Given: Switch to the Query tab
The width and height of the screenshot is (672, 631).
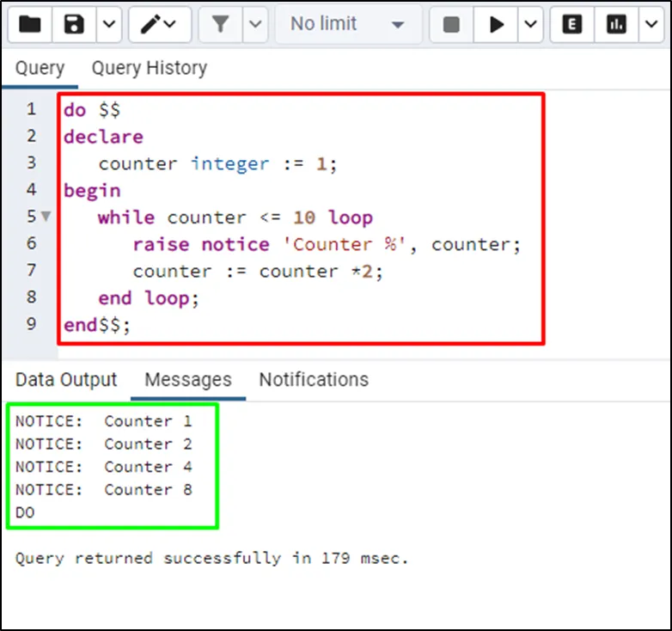Looking at the screenshot, I should (40, 68).
